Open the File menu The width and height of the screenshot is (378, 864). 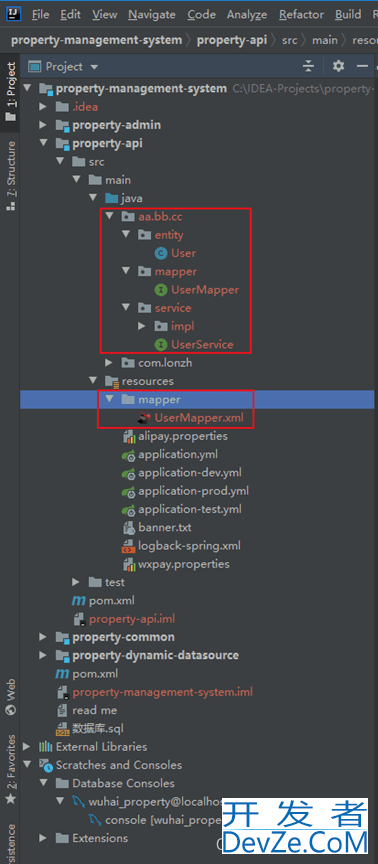pos(40,15)
